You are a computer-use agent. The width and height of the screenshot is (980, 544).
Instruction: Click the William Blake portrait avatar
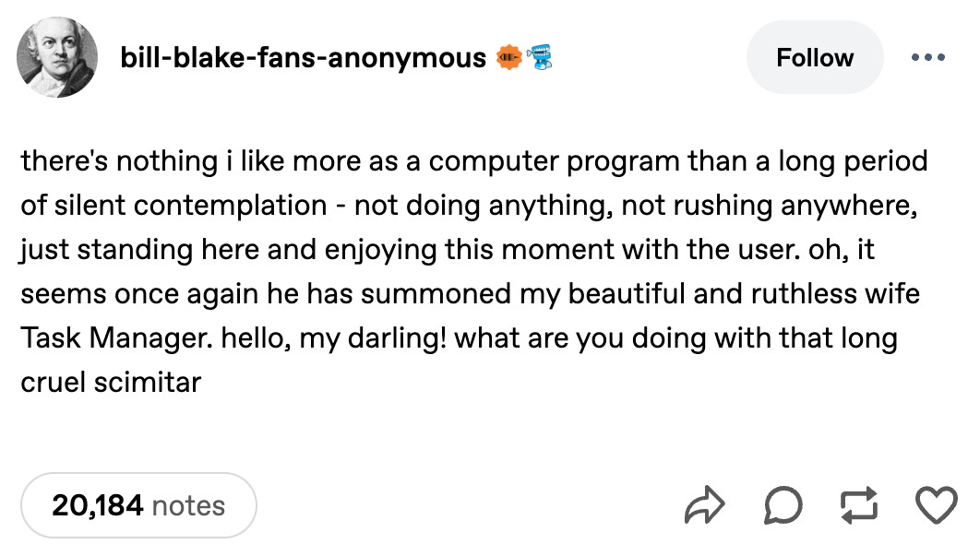click(x=58, y=58)
